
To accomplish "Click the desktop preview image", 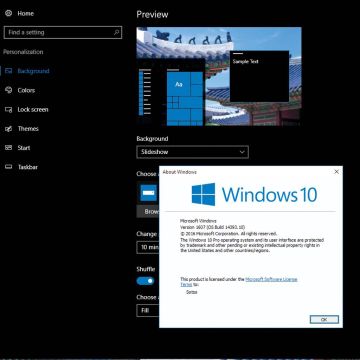I will coord(219,76).
